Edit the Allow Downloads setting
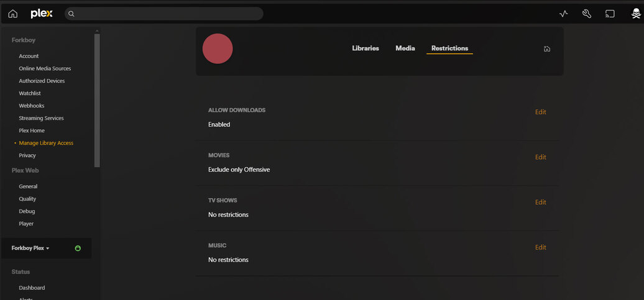Viewport: 644px width, 300px height. pyautogui.click(x=541, y=112)
